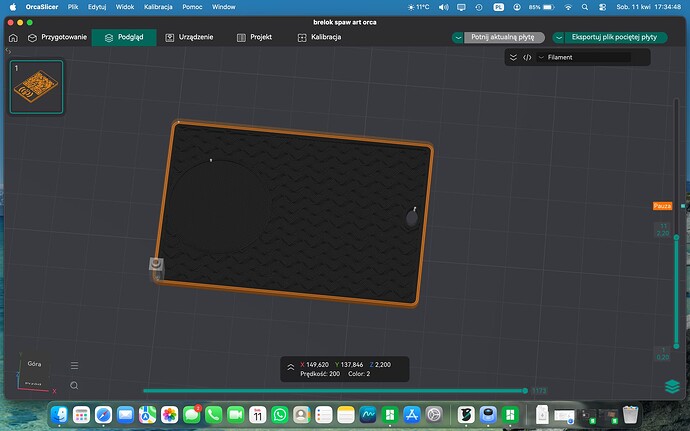Click Eksportuj plik pociętej płyty
Screen dimensions: 690x431
(x=615, y=37)
